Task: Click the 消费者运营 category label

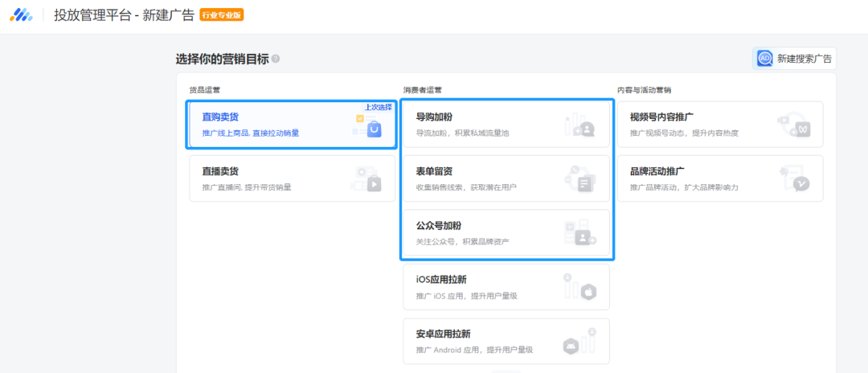Action: pos(422,89)
